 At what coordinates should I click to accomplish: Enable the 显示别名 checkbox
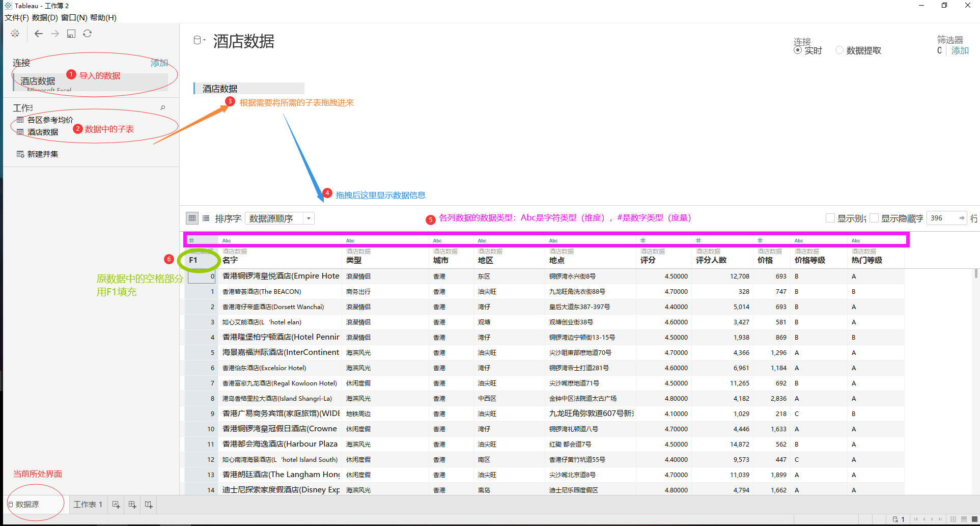pyautogui.click(x=829, y=218)
